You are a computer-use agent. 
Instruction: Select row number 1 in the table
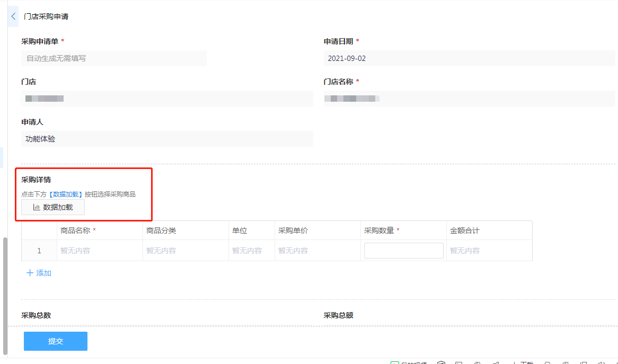click(39, 251)
